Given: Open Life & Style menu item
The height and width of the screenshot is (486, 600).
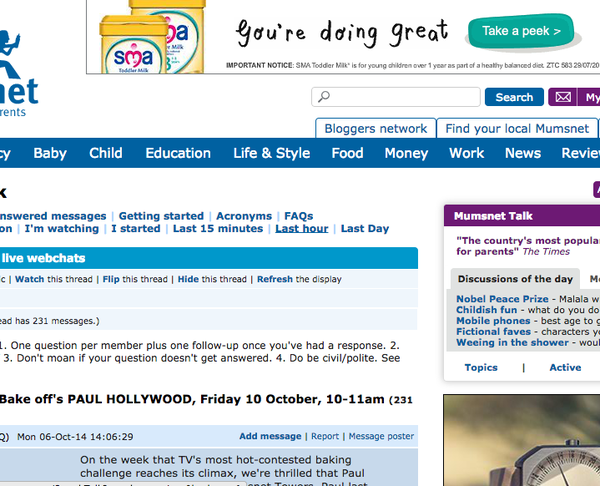Looking at the screenshot, I should [271, 153].
